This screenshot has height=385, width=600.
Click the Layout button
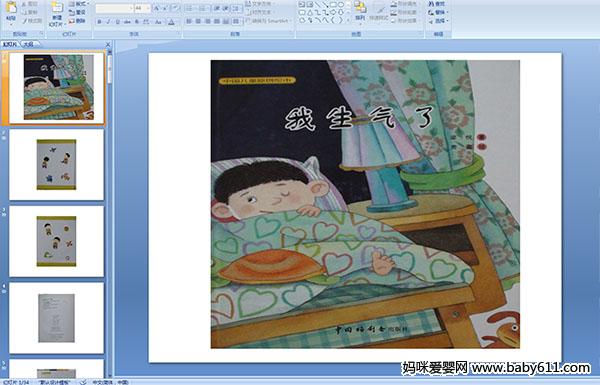coord(78,4)
